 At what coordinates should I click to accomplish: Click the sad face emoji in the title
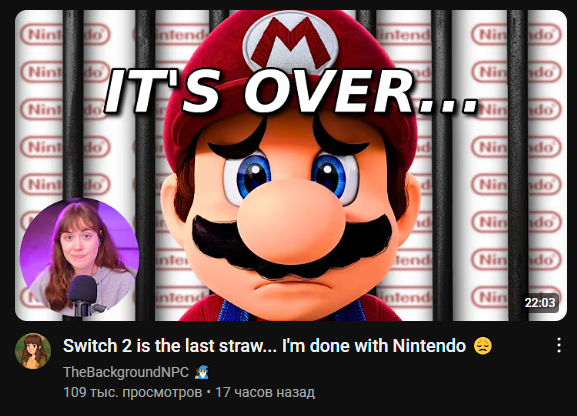coord(483,346)
